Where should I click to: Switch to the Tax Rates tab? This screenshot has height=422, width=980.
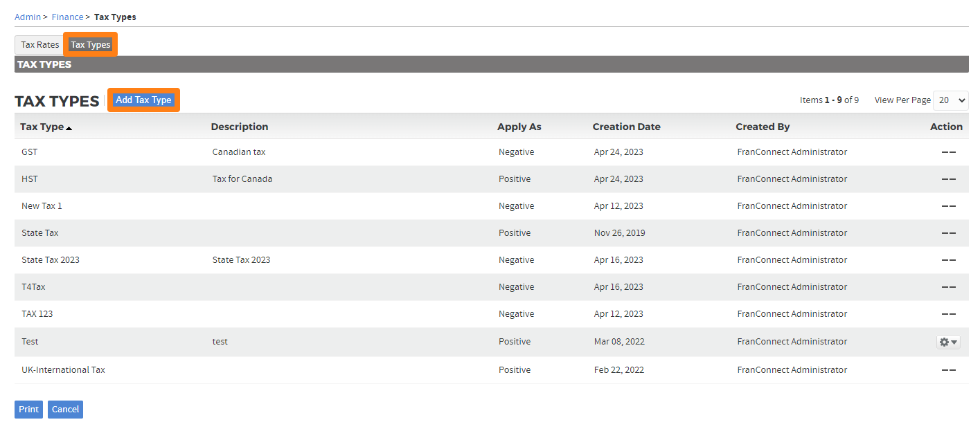[39, 45]
